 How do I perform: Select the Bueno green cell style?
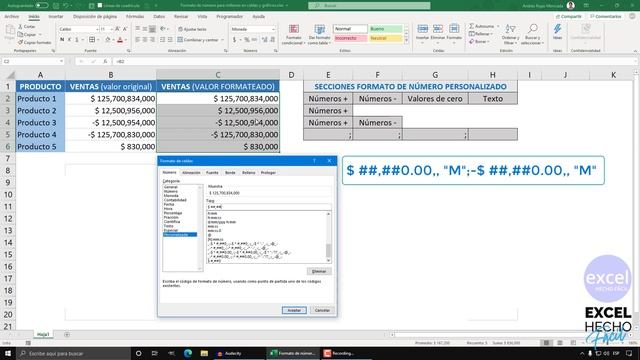[x=386, y=29]
